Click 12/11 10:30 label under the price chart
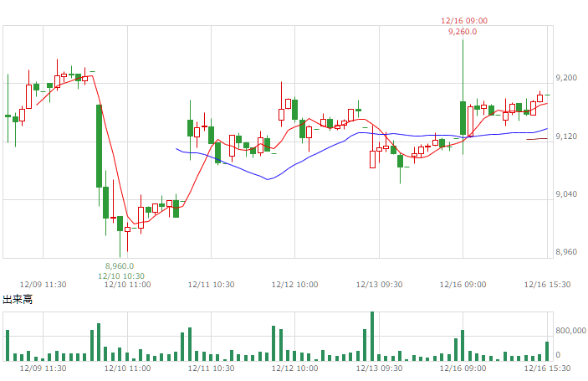 click(x=211, y=285)
